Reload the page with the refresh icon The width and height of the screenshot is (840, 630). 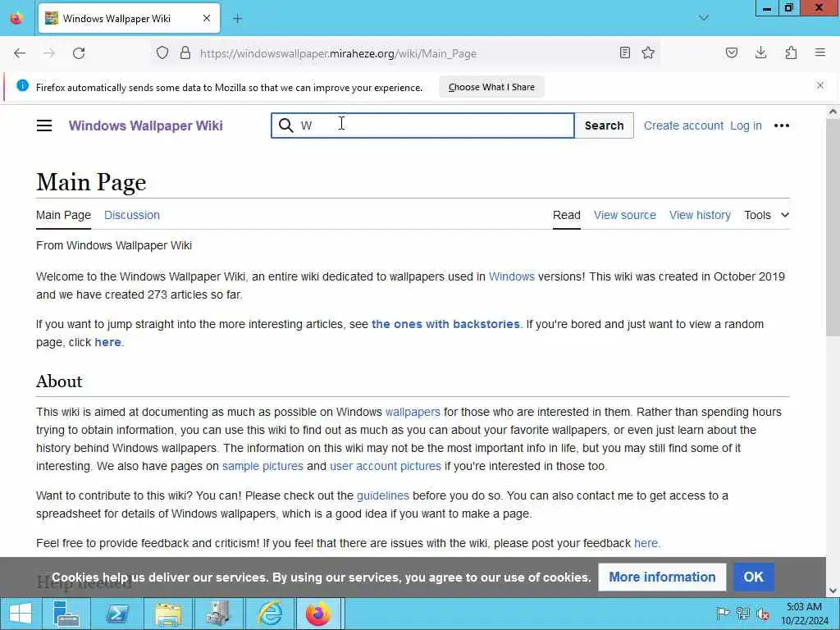pyautogui.click(x=79, y=53)
